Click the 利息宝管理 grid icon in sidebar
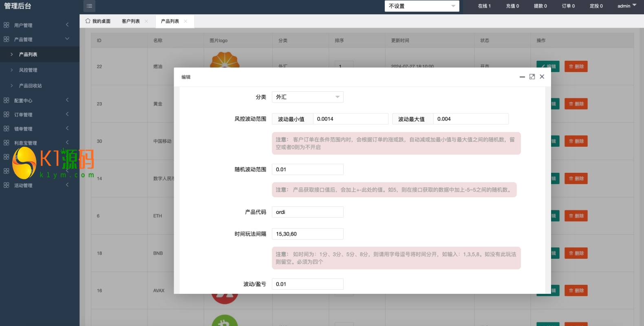The width and height of the screenshot is (644, 326). [6, 143]
